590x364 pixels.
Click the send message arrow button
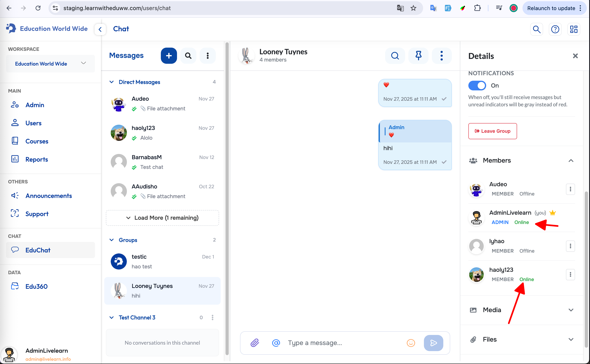tap(433, 343)
